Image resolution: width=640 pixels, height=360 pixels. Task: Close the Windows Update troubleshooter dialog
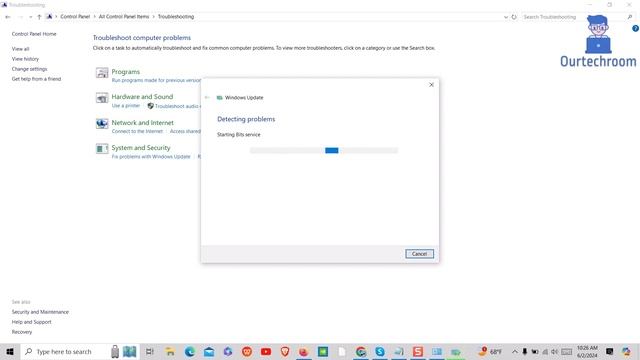click(431, 85)
